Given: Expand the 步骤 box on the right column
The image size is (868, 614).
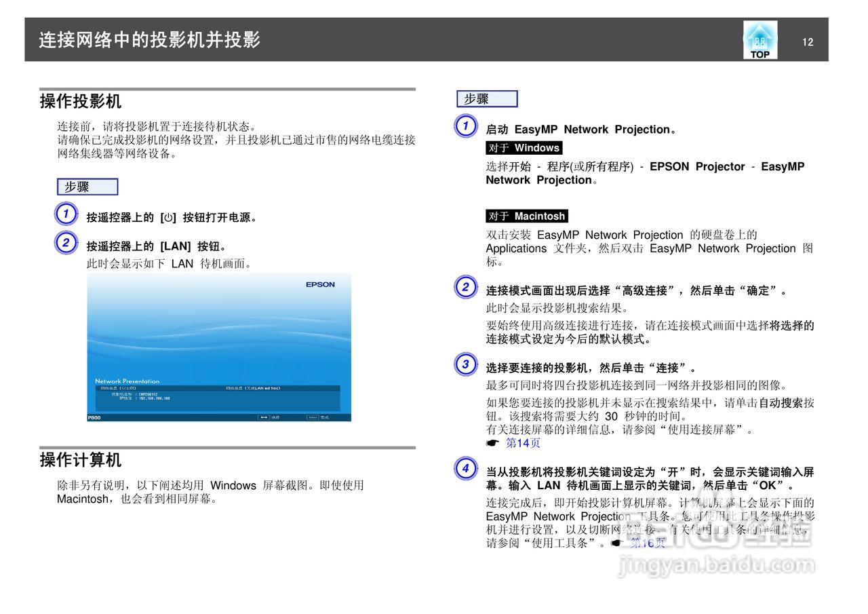Looking at the screenshot, I should tap(487, 98).
